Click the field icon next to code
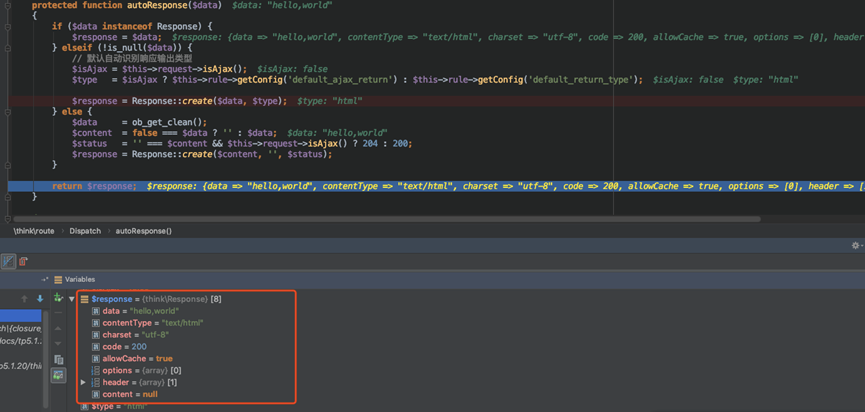The image size is (865, 412). (x=96, y=346)
